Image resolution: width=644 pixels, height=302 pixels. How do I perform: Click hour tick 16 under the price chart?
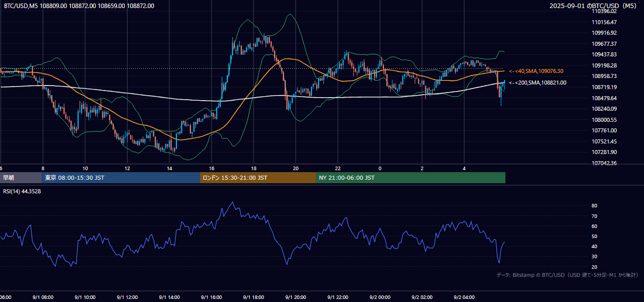[x=211, y=168]
